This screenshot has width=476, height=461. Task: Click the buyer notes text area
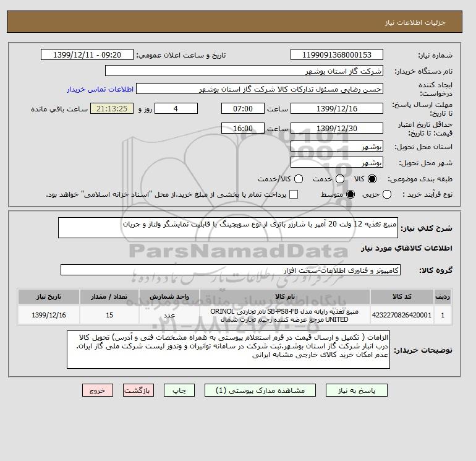coord(228,350)
